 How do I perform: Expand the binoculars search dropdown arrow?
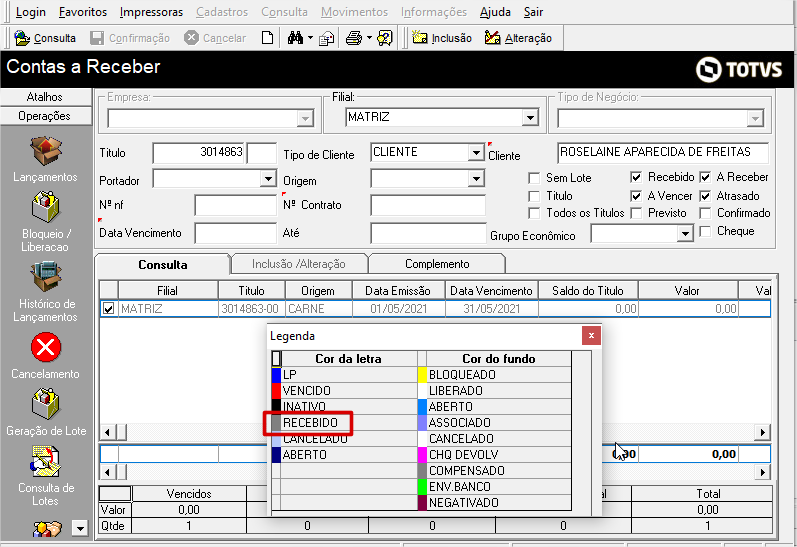click(x=310, y=38)
